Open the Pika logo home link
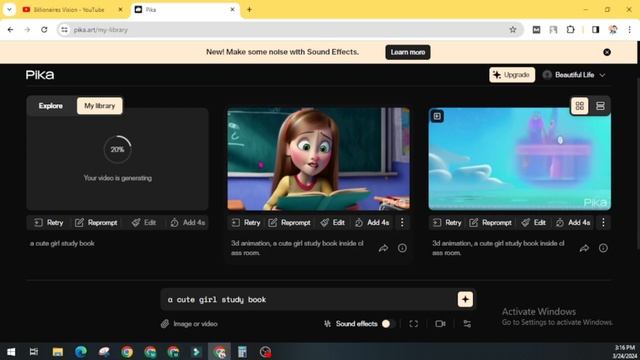Viewport: 640px width, 360px height. (40, 75)
